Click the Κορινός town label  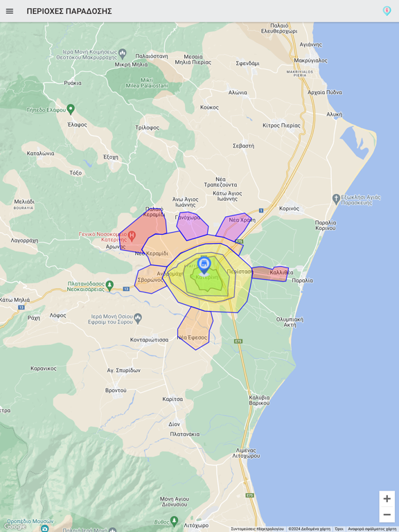coord(289,209)
